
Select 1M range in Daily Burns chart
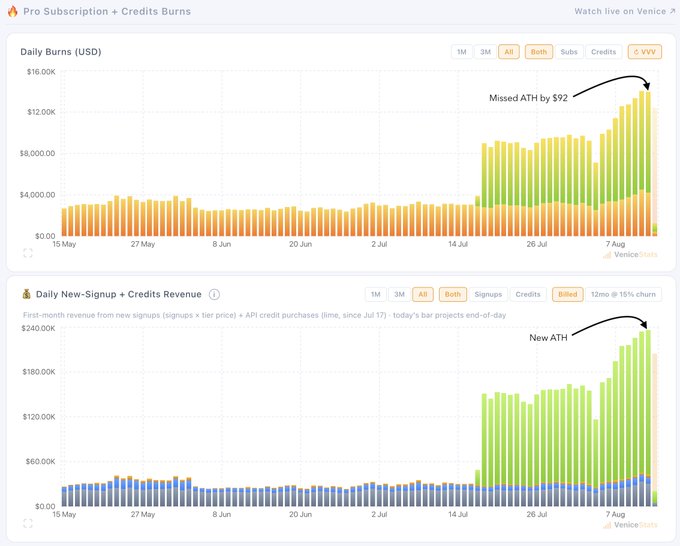(461, 52)
